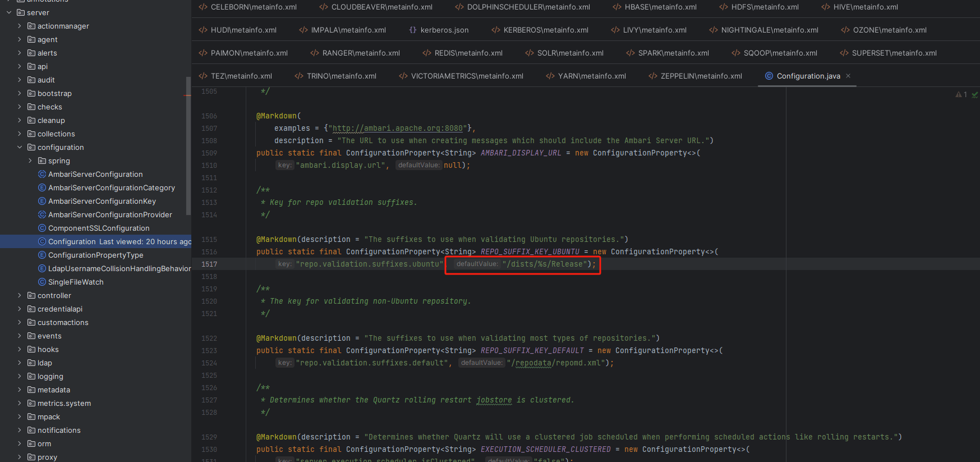The height and width of the screenshot is (462, 980).
Task: Click the AMBARI_DISPLAY_URL constant name
Action: pyautogui.click(x=521, y=153)
